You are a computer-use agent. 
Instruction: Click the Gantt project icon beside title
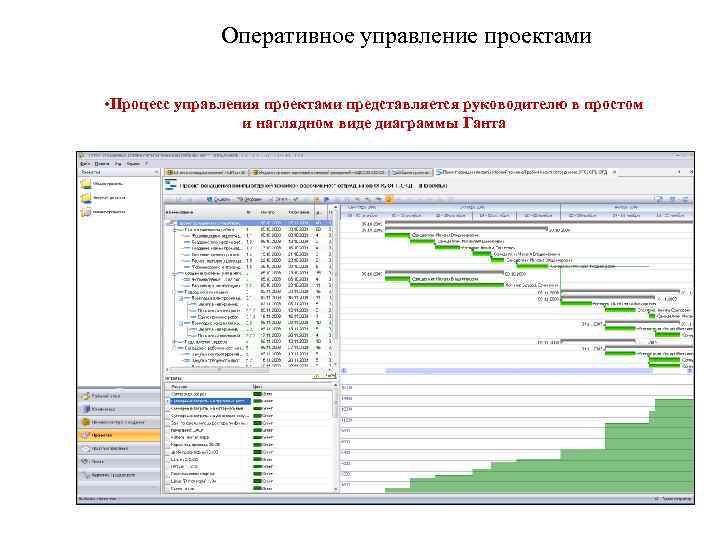[170, 186]
